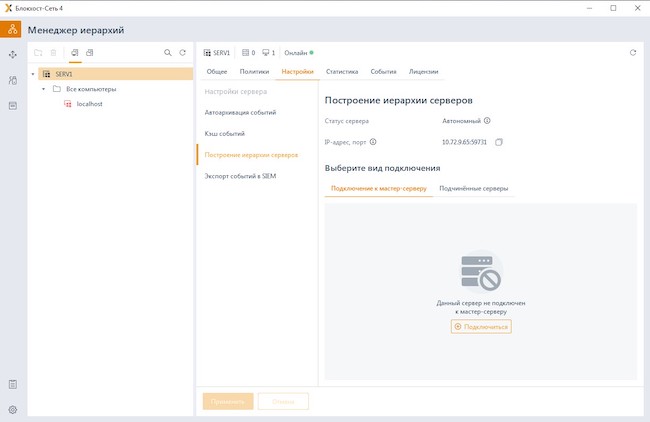Click the Подключиться button
The height and width of the screenshot is (422, 650).
point(481,327)
